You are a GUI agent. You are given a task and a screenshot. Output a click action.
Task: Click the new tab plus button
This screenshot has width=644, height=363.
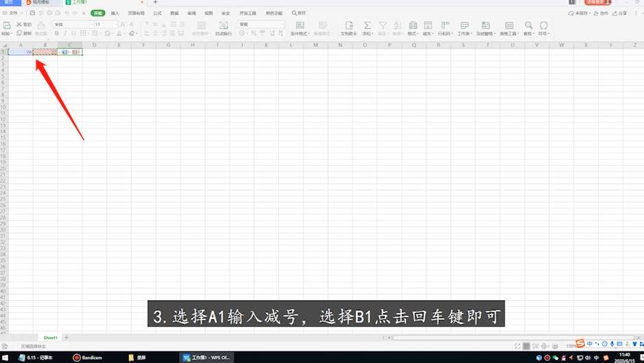click(155, 2)
